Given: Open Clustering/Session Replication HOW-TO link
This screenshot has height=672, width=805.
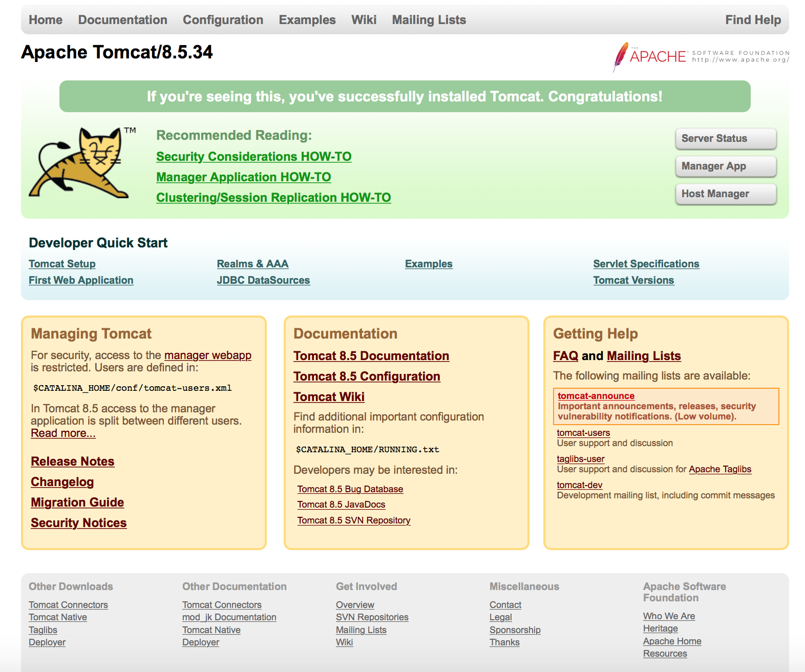Looking at the screenshot, I should click(273, 198).
